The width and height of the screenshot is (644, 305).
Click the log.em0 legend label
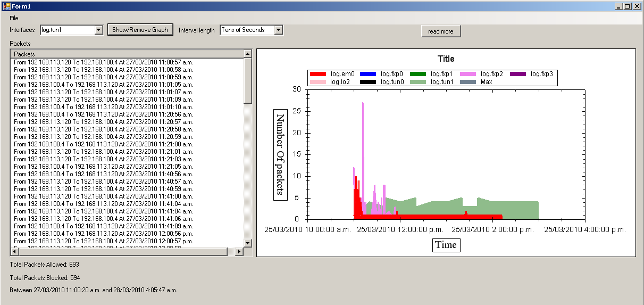tap(342, 74)
